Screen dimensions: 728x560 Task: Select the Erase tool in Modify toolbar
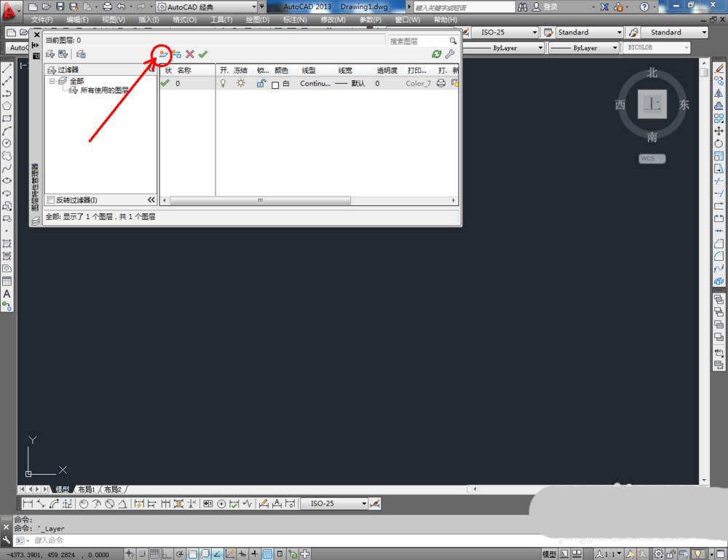pyautogui.click(x=719, y=68)
